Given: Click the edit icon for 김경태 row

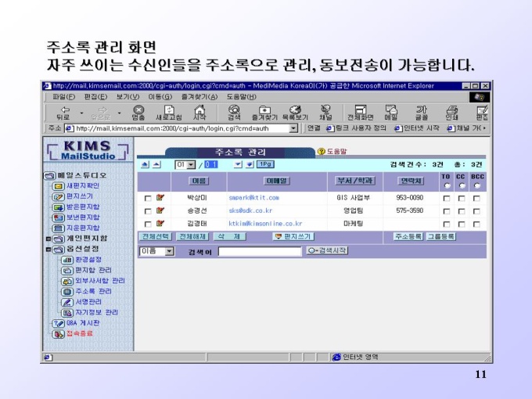Looking at the screenshot, I should [160, 224].
